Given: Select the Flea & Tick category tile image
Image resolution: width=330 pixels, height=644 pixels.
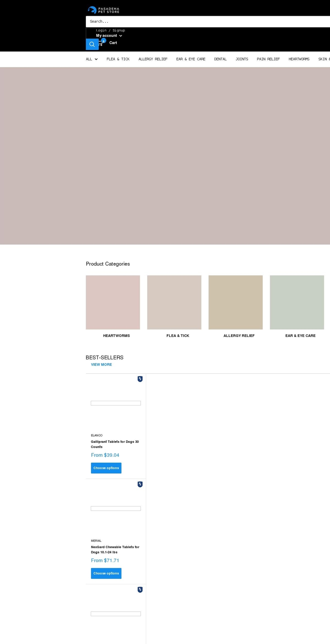Looking at the screenshot, I should coord(174,302).
